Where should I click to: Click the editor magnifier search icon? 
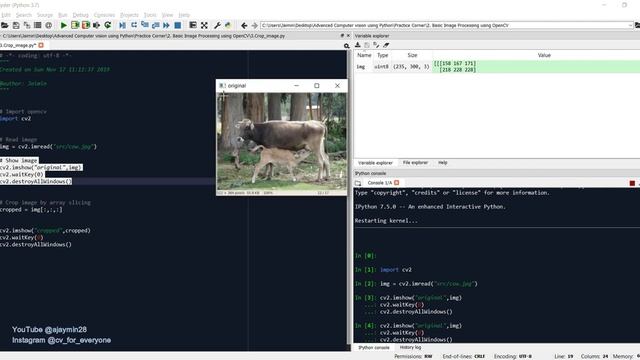pyautogui.click(x=347, y=46)
